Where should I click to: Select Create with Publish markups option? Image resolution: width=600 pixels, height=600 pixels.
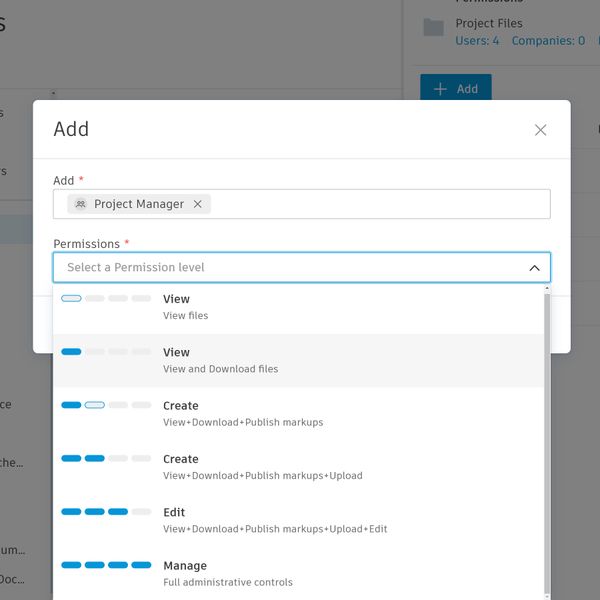[x=300, y=414]
